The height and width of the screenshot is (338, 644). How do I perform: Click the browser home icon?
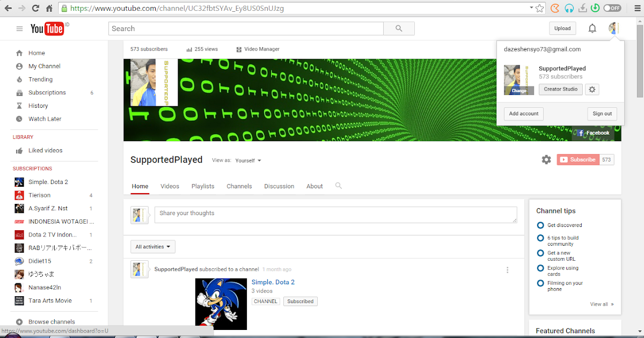(x=49, y=8)
